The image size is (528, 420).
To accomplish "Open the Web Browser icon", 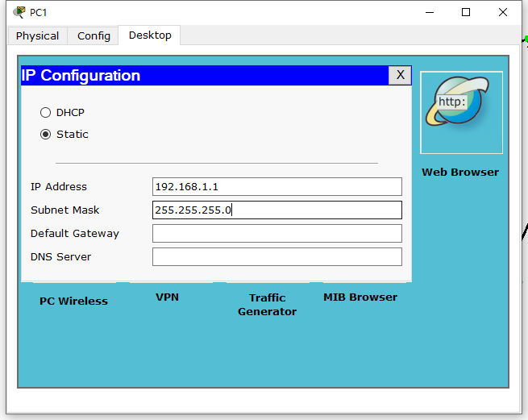I will tap(461, 113).
